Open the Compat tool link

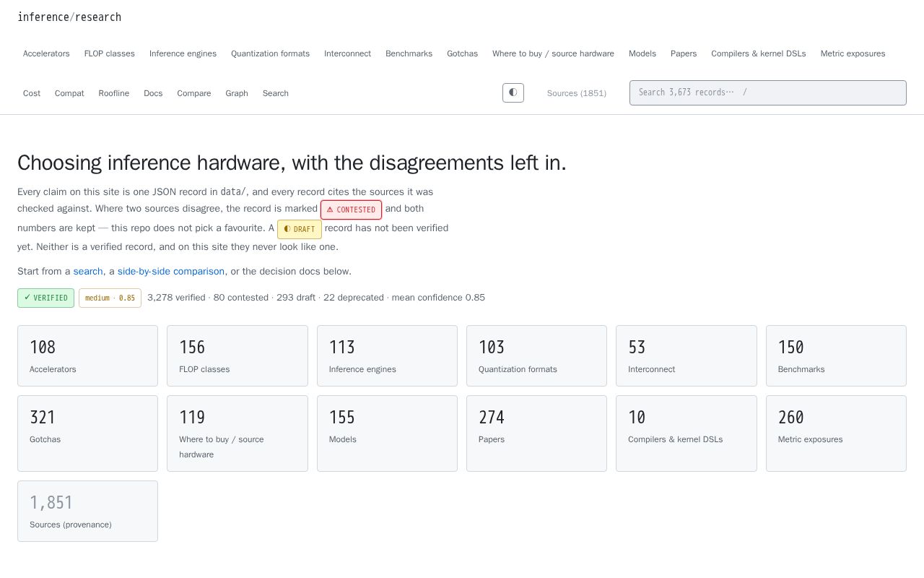[69, 93]
